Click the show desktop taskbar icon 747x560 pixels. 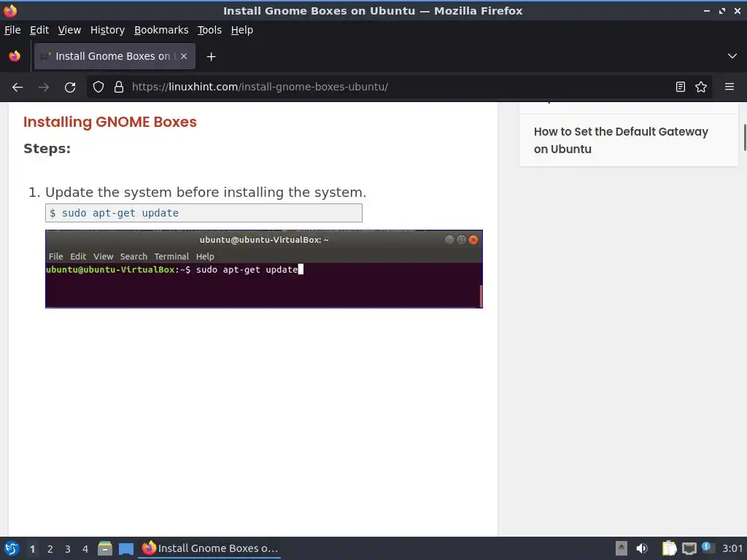pyautogui.click(x=125, y=548)
